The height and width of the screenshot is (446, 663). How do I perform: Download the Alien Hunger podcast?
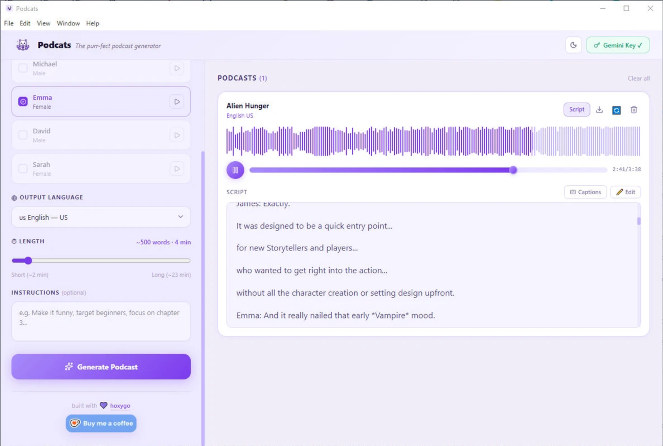[x=599, y=110]
